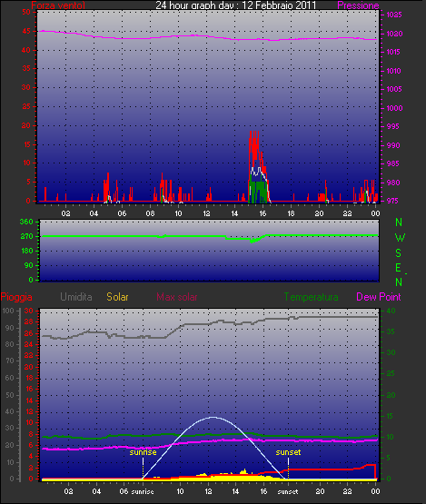Click the 1020 pressure scale value
The width and height of the screenshot is (426, 504).
tap(394, 34)
